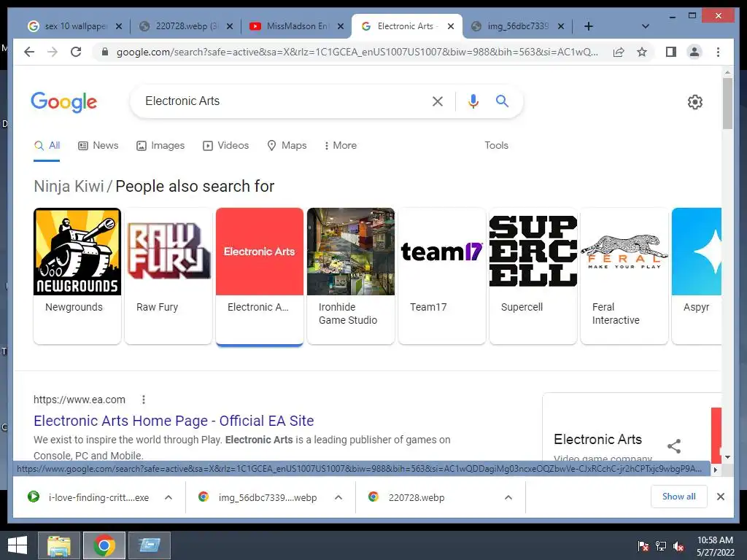
Task: Start voice search with microphone
Action: 473,101
